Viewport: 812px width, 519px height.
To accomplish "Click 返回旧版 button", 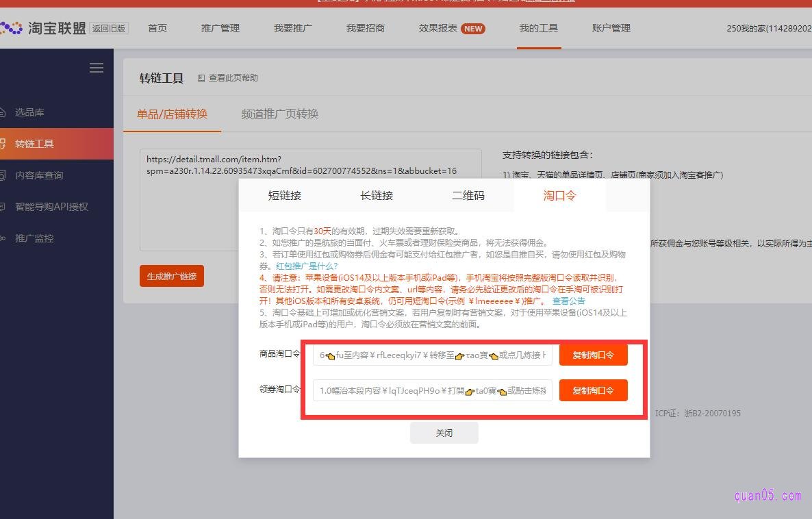I will (x=109, y=29).
